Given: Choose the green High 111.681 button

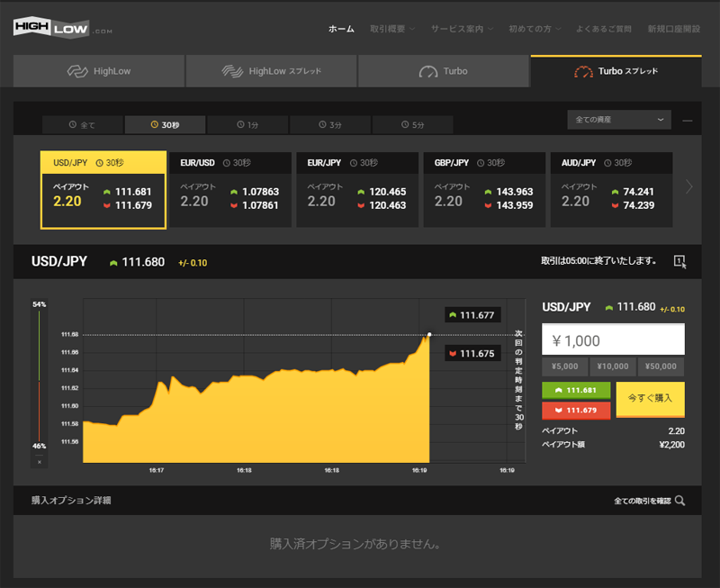Looking at the screenshot, I should pyautogui.click(x=576, y=390).
